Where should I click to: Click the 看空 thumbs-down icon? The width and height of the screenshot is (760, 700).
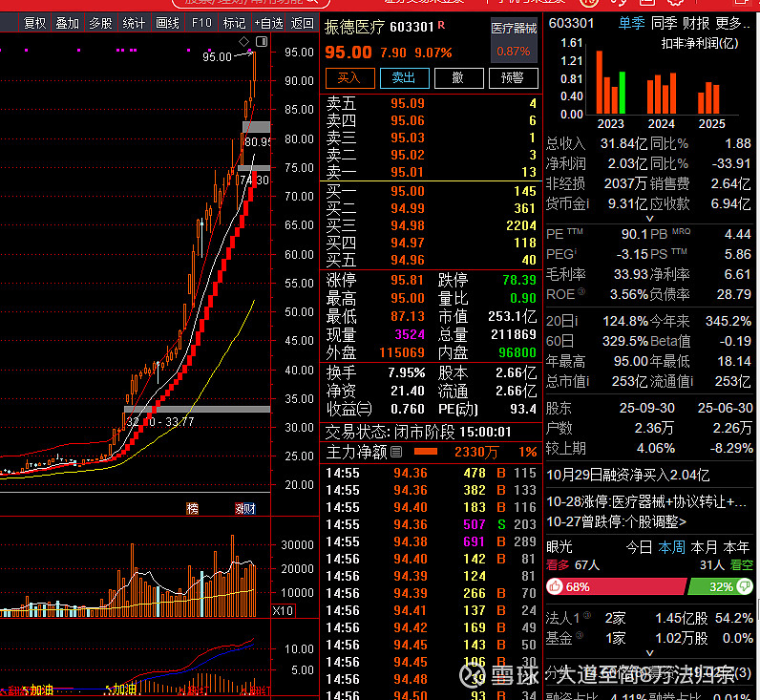pos(744,587)
